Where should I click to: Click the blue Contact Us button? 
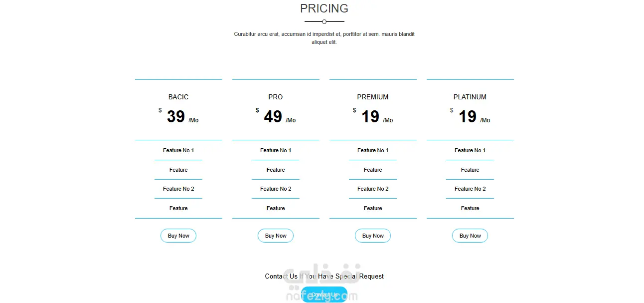(x=324, y=295)
